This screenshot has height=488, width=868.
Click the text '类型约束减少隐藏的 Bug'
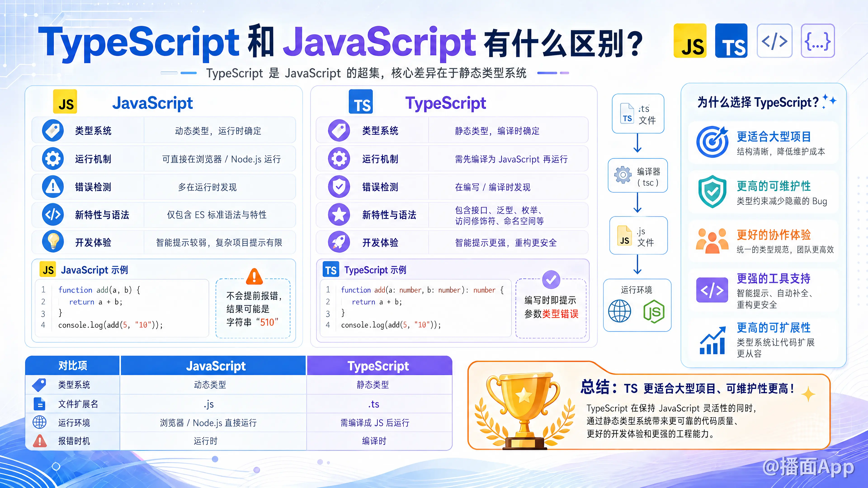point(782,201)
